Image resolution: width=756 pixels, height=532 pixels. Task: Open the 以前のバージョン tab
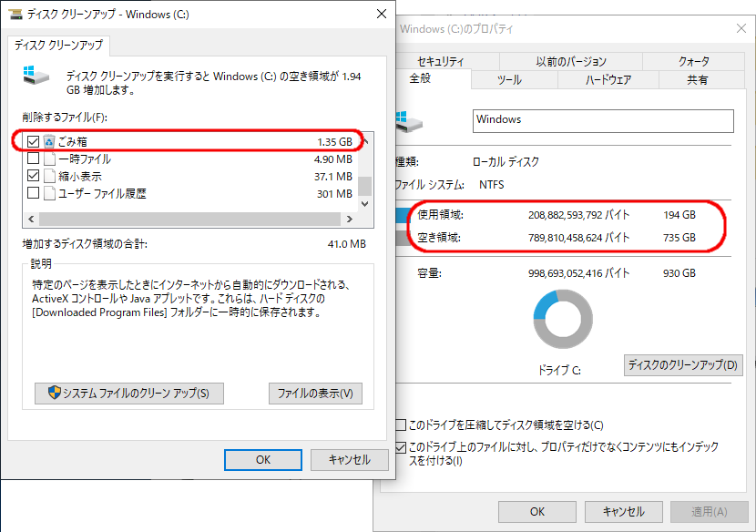coord(571,61)
